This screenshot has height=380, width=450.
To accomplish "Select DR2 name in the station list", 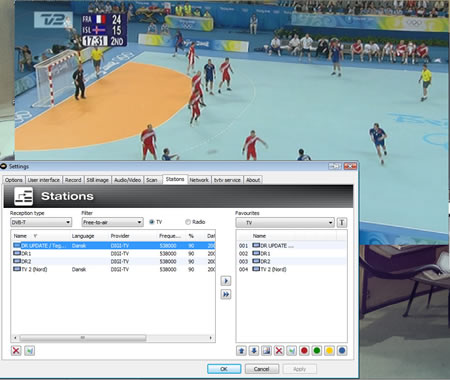I will coord(26,261).
